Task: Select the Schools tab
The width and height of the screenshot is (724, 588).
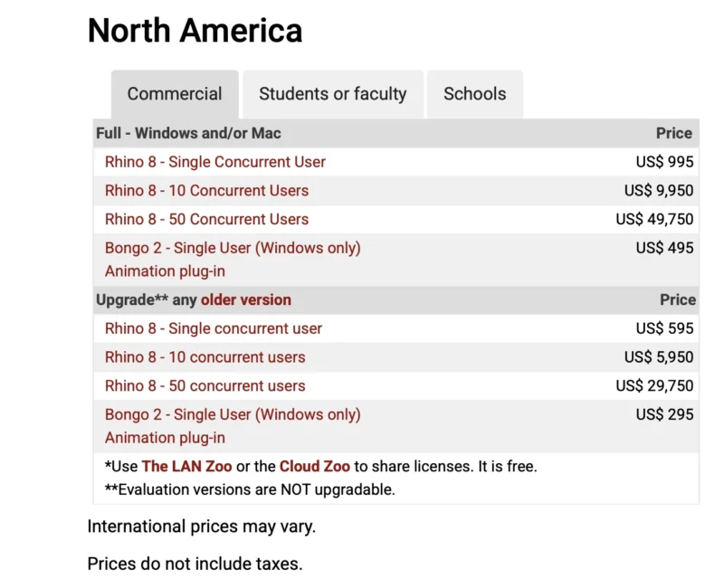Action: [x=474, y=94]
